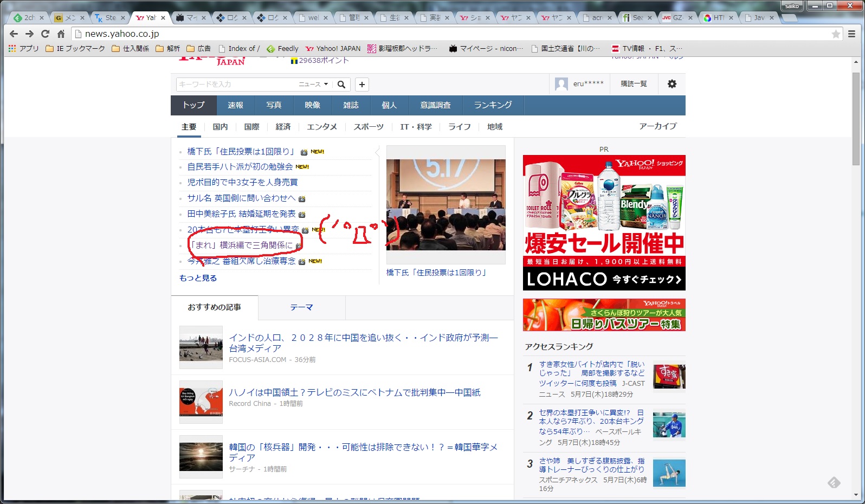Click the browser home icon
This screenshot has width=865, height=504.
61,34
